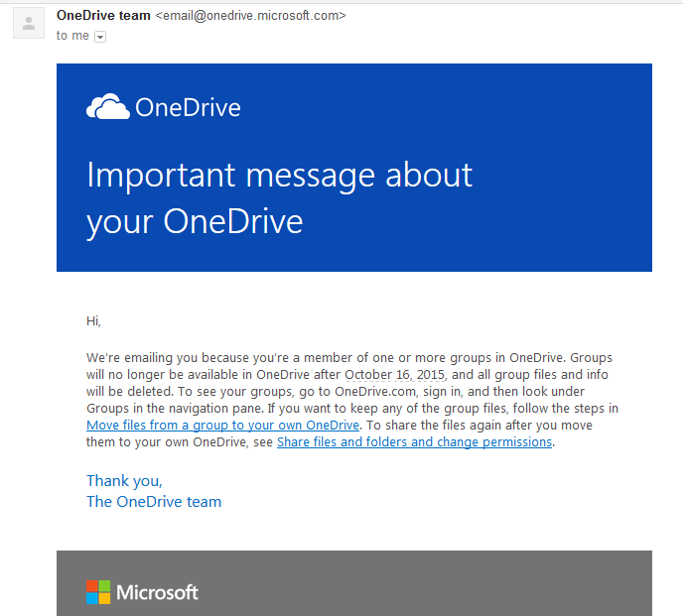Click the "Hi," greeting text
Image resolution: width=683 pixels, height=616 pixels.
(93, 321)
